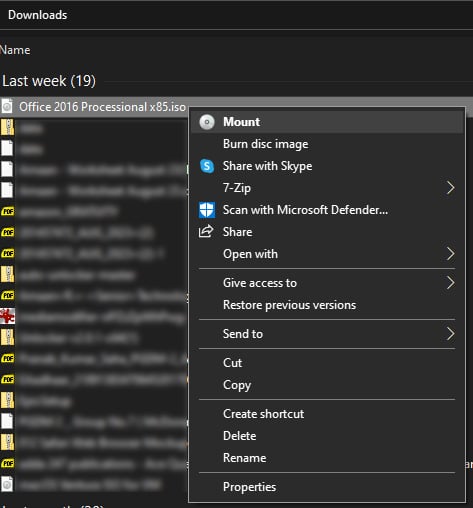Screen dimensions: 473x508
Task: Select Create shortcut
Action: pos(327,414)
